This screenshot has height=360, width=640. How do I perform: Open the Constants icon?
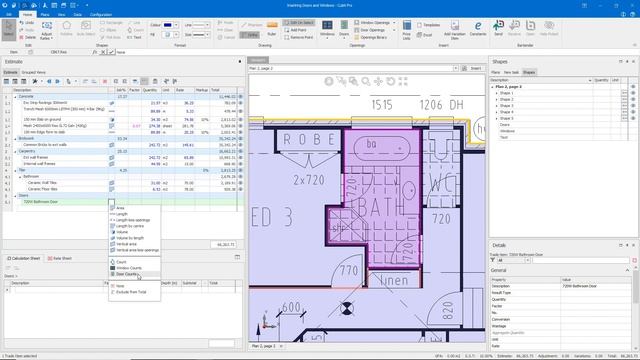point(478,29)
